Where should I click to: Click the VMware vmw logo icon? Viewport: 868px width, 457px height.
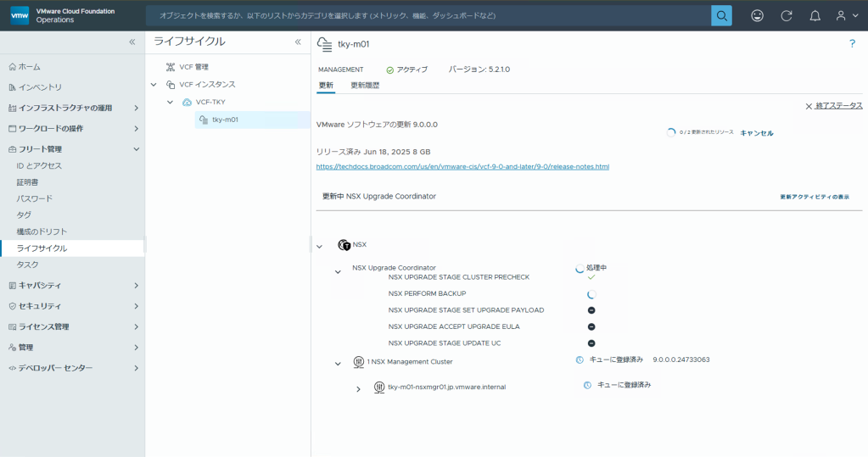click(x=20, y=15)
